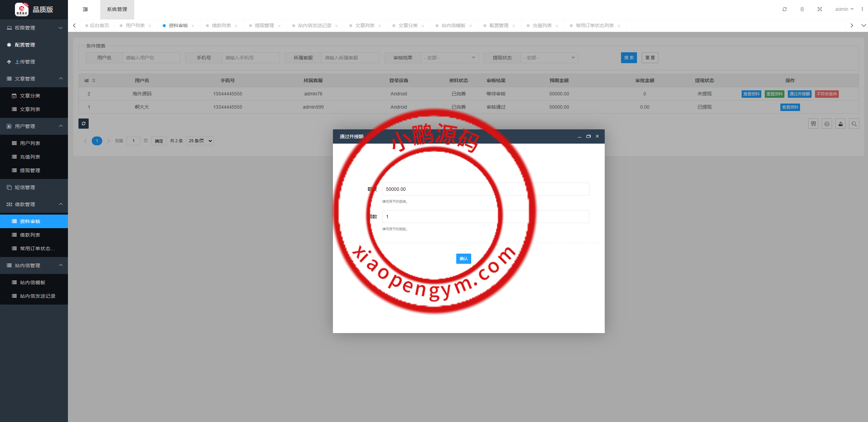Click the 确认 button in dialog
The image size is (868, 422).
[463, 259]
